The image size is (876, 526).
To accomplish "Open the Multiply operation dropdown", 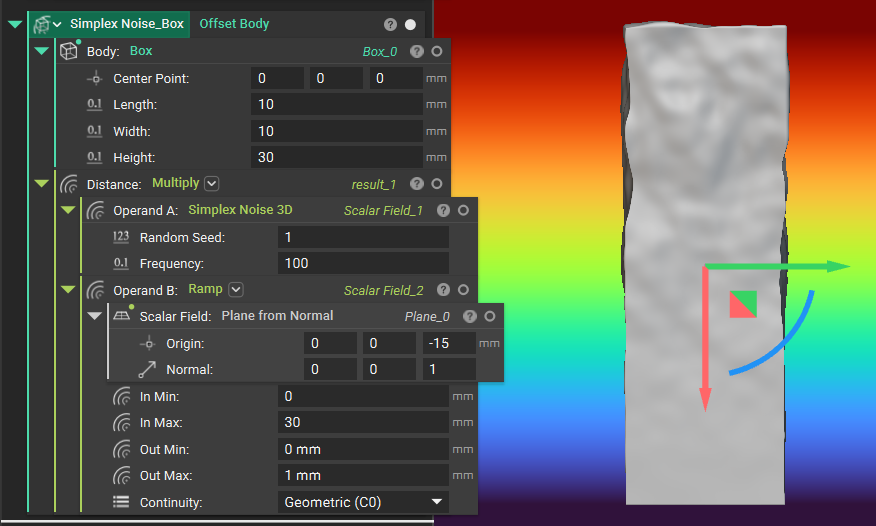I will [211, 184].
